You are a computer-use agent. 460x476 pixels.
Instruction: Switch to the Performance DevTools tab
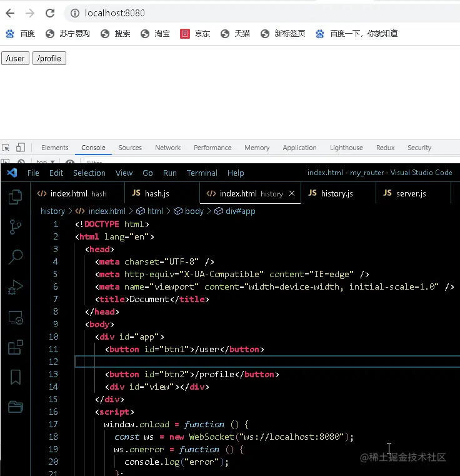click(212, 148)
